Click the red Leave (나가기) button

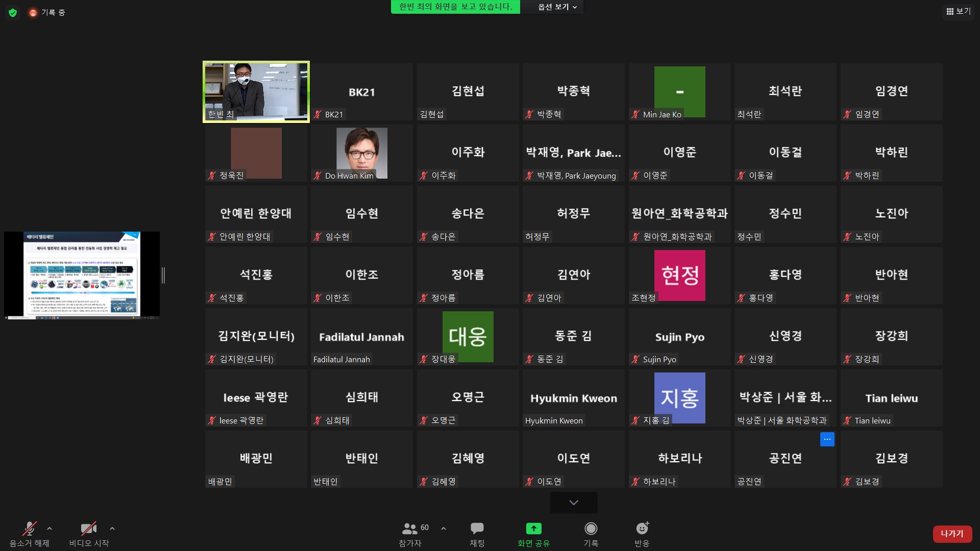[952, 534]
